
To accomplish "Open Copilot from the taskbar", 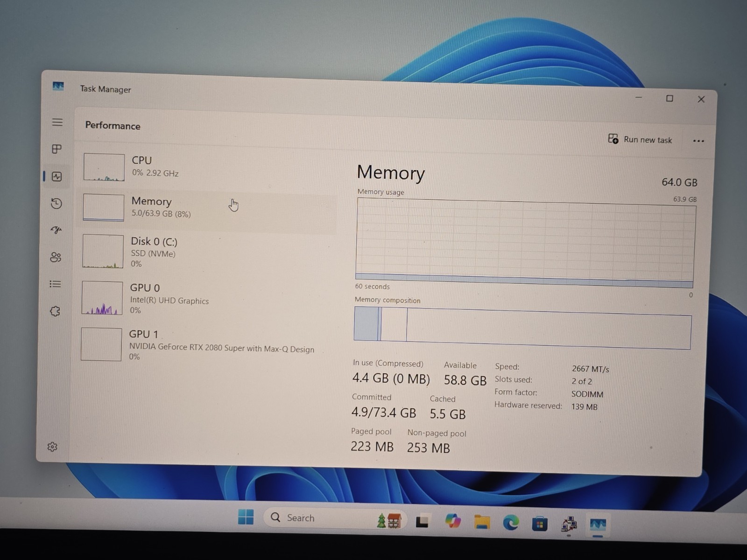I will tap(452, 520).
